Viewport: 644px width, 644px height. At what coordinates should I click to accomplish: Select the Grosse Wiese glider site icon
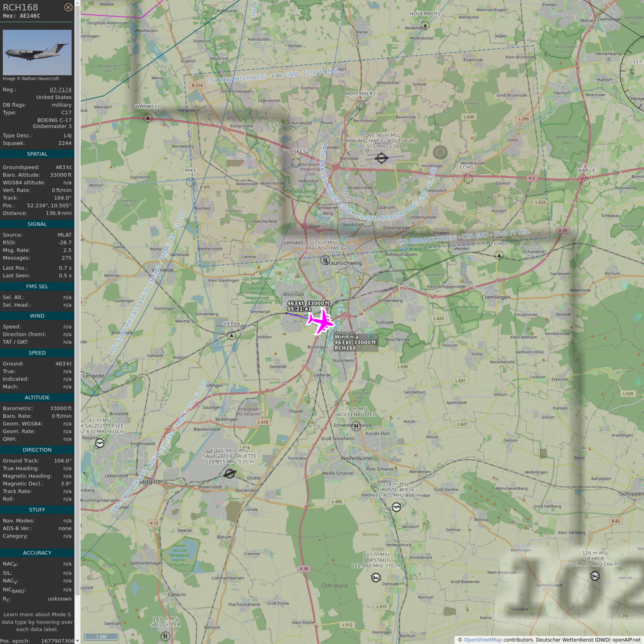(396, 507)
